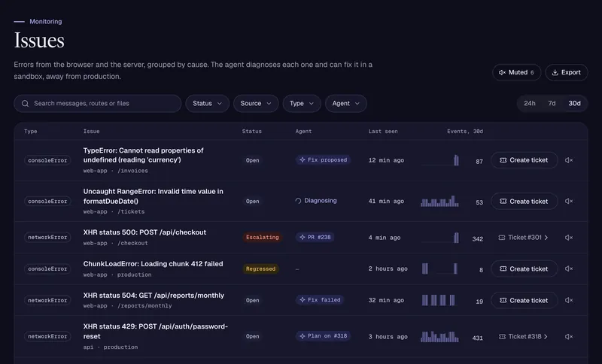The height and width of the screenshot is (364, 602).
Task: Create ticket for Uncaught RangeError issue
Action: point(524,201)
